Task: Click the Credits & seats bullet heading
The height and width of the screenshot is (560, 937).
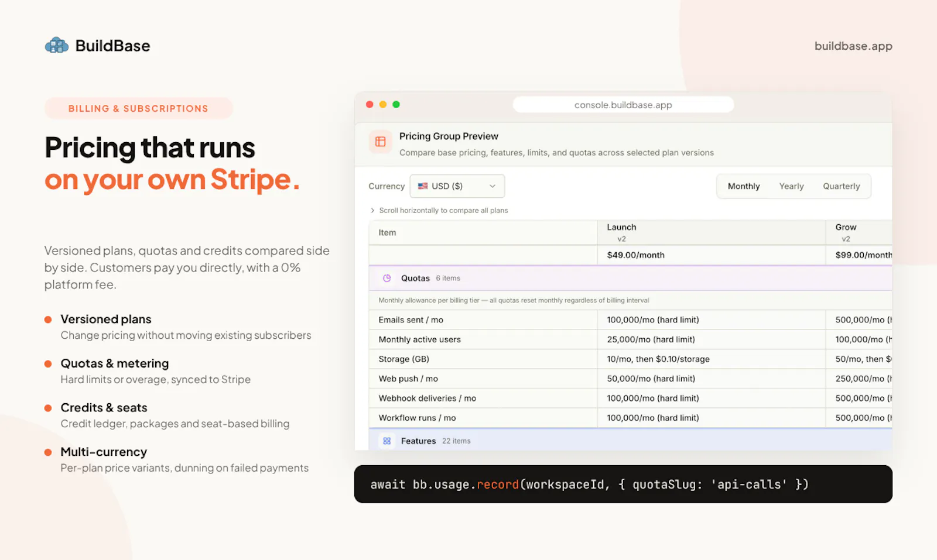Action: click(x=104, y=408)
